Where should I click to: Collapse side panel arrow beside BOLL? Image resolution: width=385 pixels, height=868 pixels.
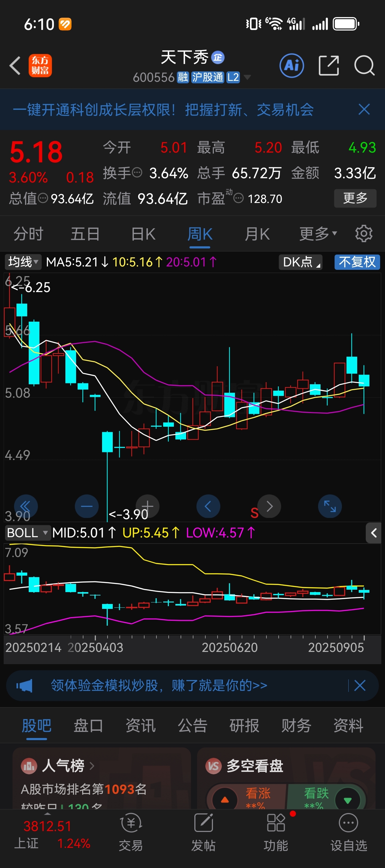pyautogui.click(x=373, y=533)
